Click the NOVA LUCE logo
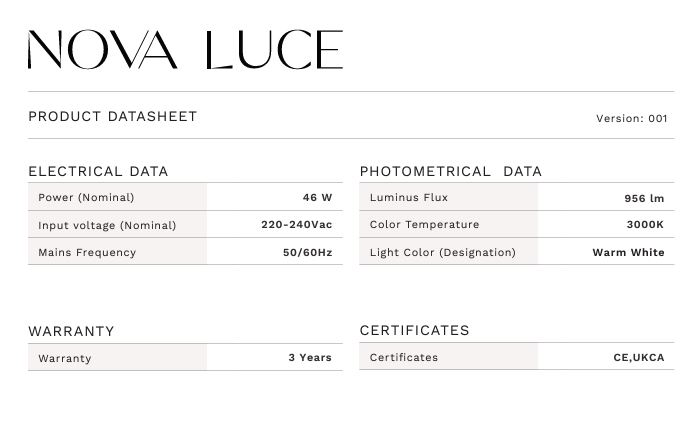 pos(185,49)
